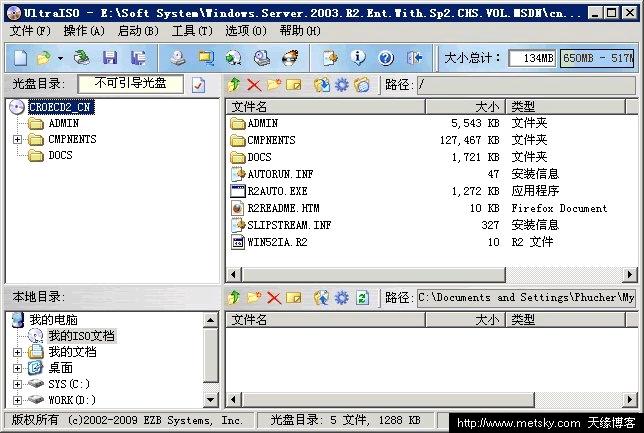The height and width of the screenshot is (433, 644).
Task: Click the Open CD/DVD icon with green arrow
Action: [81, 58]
